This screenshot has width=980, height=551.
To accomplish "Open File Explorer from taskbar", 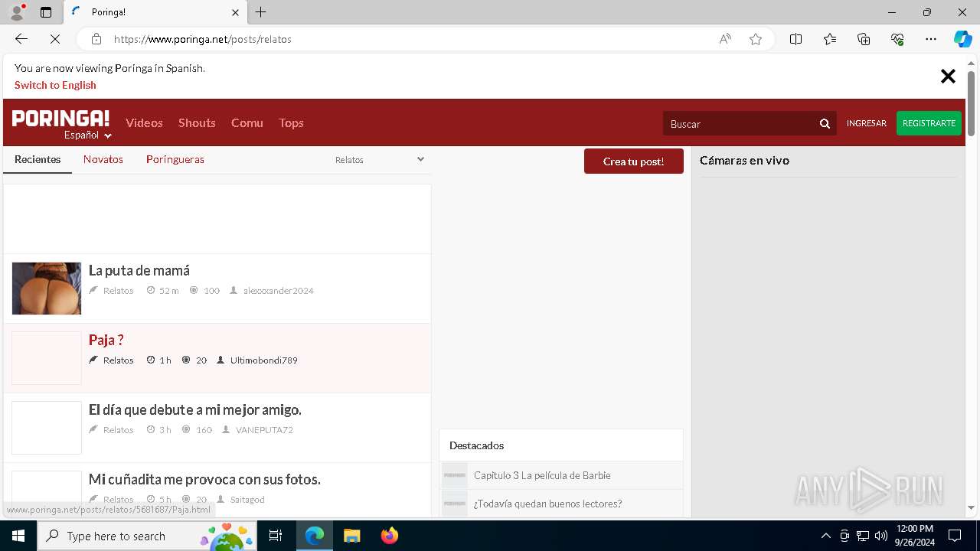I will [351, 536].
